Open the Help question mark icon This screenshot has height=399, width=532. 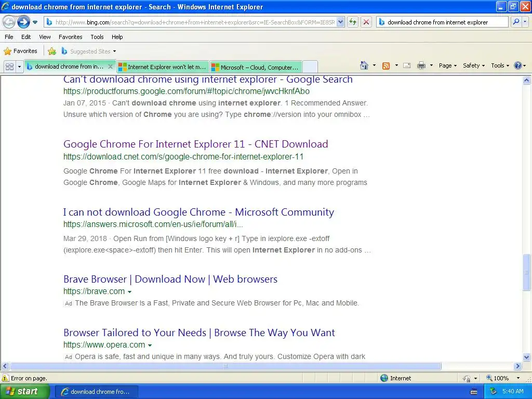[x=518, y=66]
